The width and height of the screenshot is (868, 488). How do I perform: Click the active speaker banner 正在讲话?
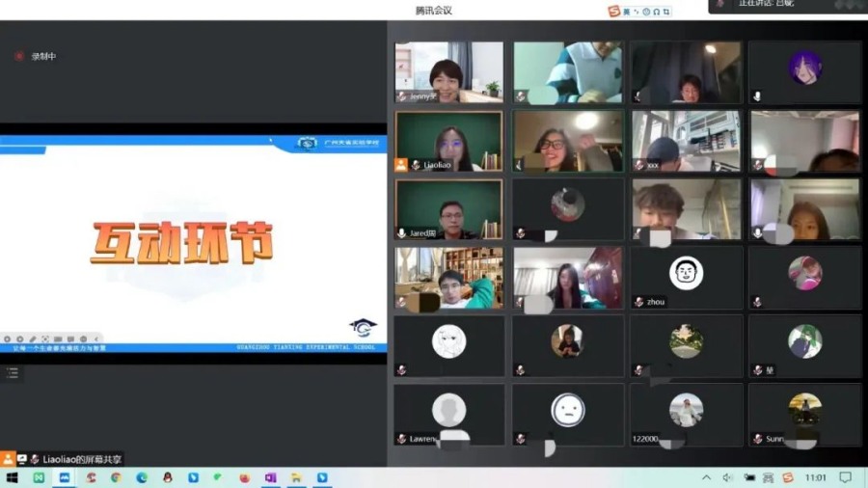point(786,5)
